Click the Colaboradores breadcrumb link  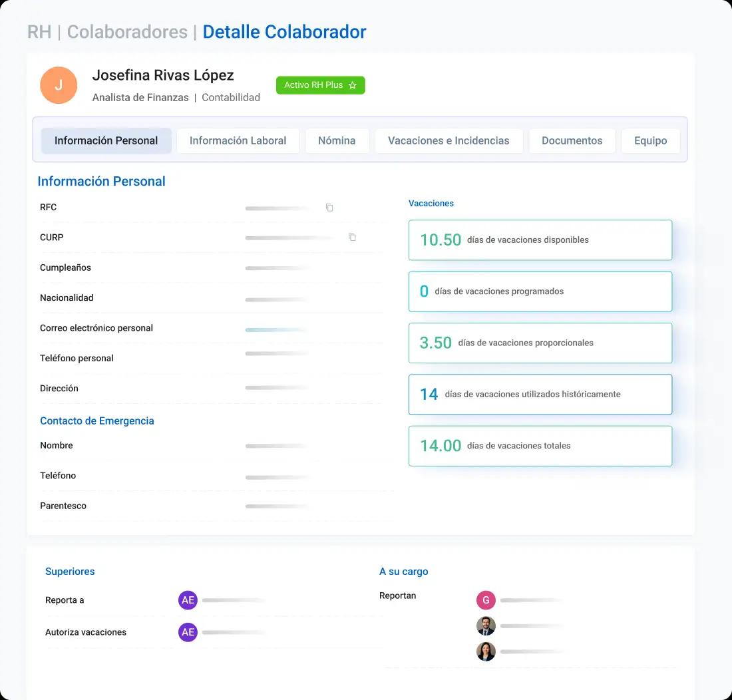coord(127,32)
